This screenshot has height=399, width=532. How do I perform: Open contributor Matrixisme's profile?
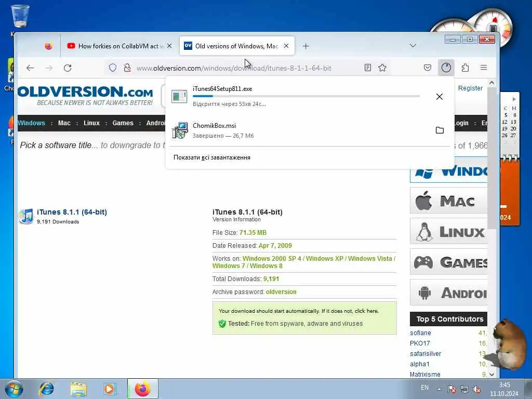tap(425, 375)
